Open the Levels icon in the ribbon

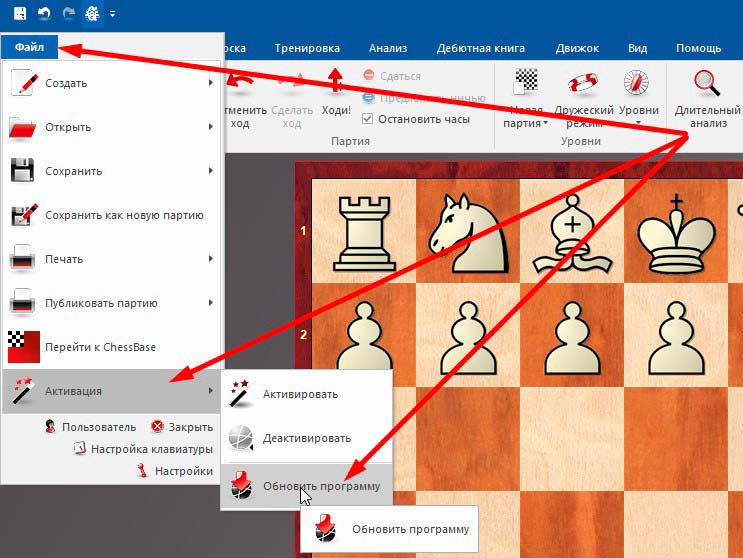(x=637, y=85)
